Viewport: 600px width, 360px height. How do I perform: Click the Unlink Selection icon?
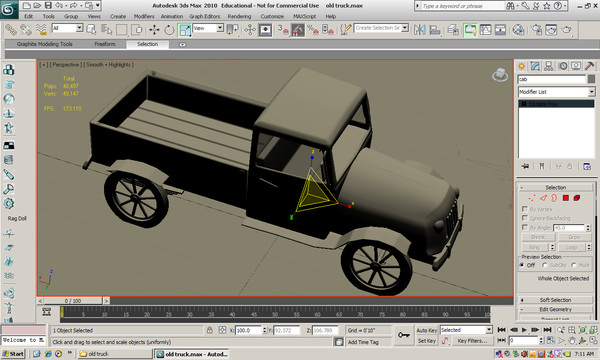(26, 29)
